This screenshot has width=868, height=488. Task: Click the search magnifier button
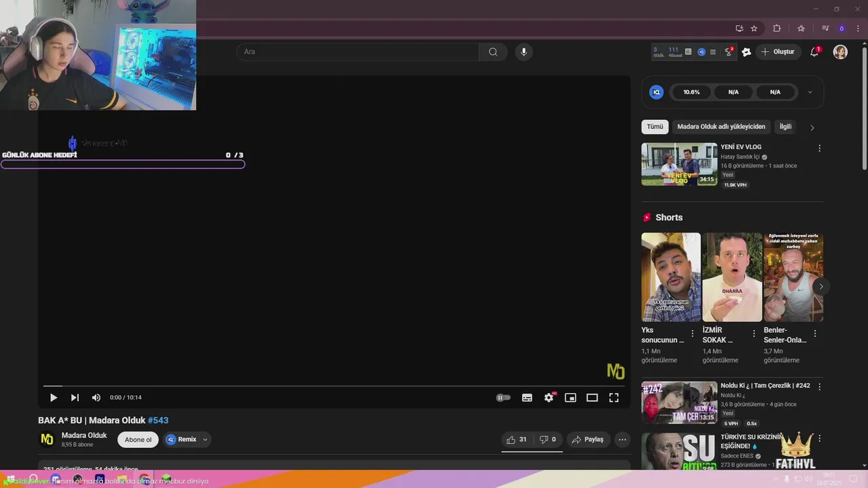coord(493,52)
